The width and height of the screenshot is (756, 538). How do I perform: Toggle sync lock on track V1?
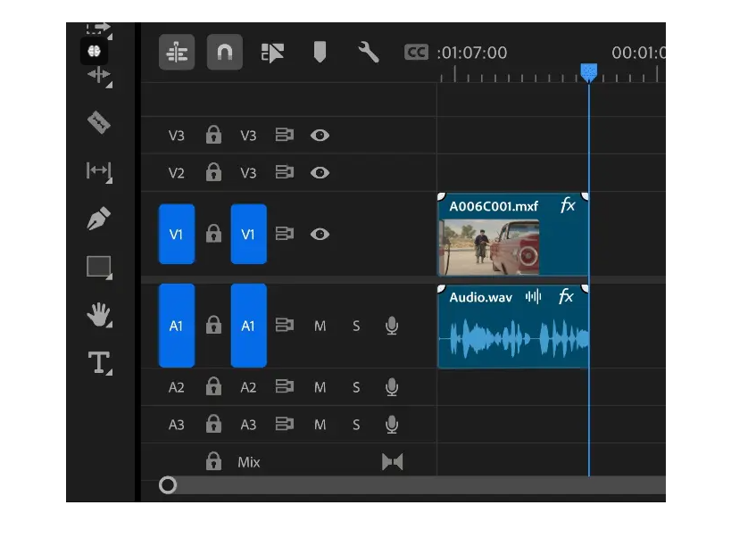click(285, 234)
